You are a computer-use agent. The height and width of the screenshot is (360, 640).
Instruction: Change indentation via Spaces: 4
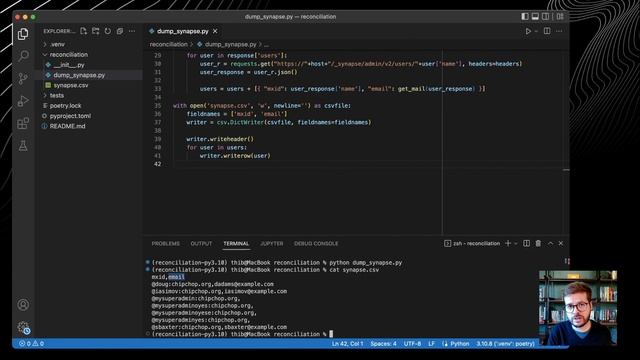pyautogui.click(x=383, y=344)
